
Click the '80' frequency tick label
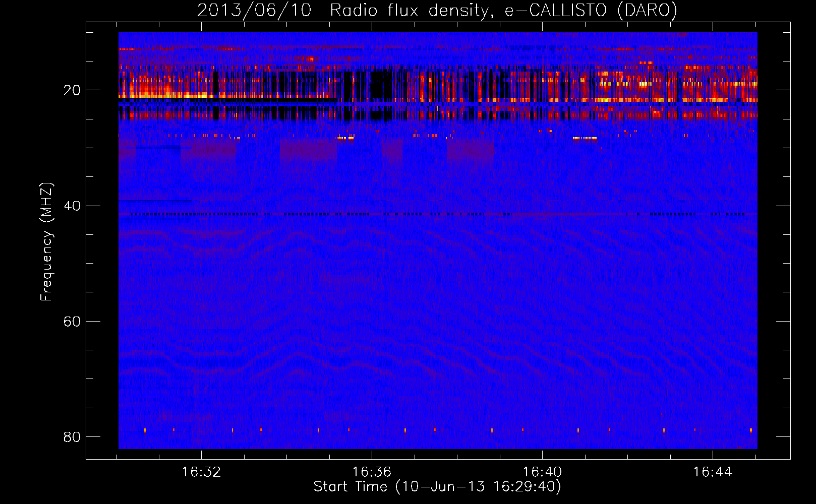click(72, 437)
